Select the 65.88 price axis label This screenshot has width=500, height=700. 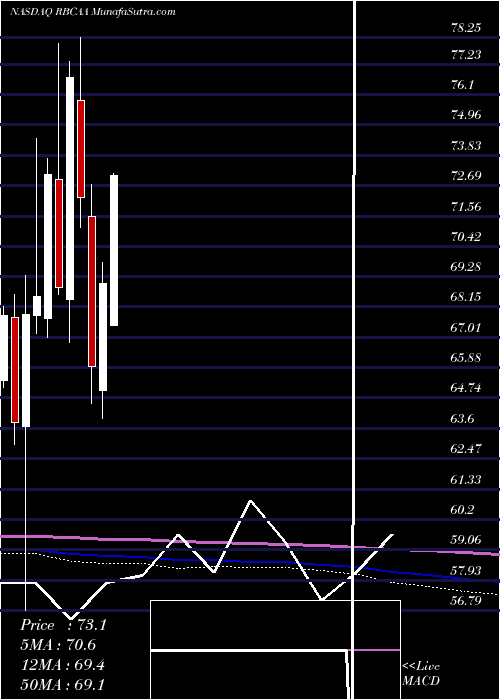pos(466,357)
